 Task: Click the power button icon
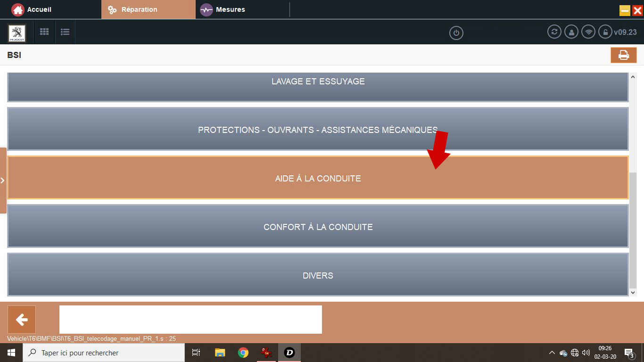(x=456, y=33)
